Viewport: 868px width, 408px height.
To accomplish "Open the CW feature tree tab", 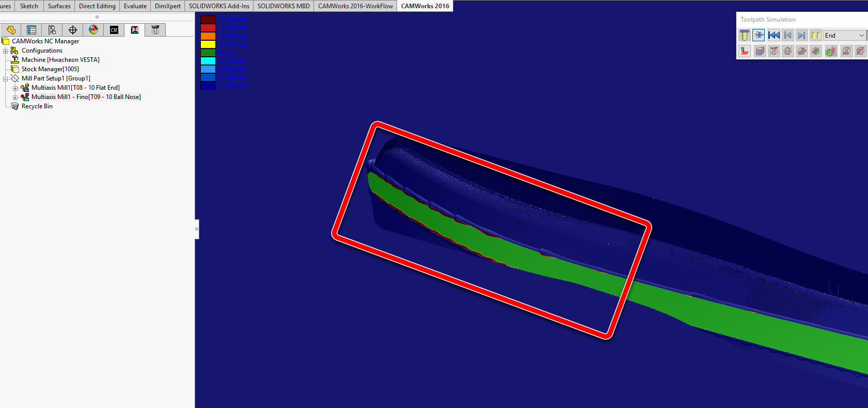I will coord(114,30).
